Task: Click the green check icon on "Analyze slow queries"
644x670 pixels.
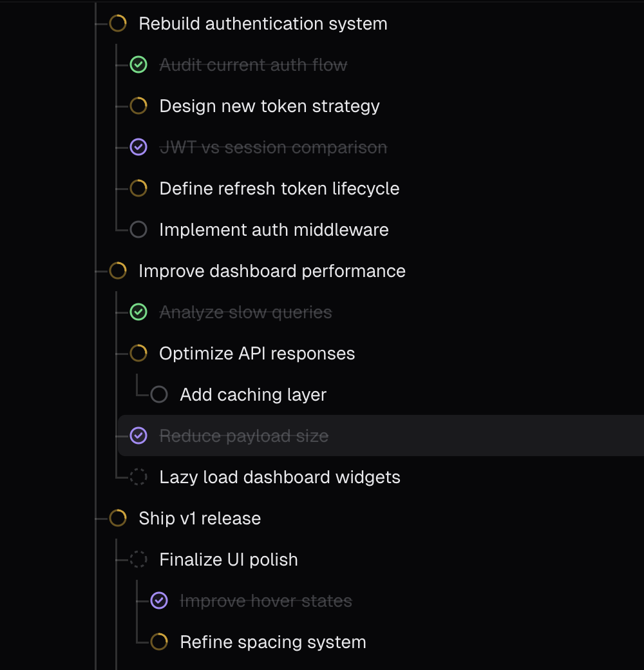Action: pyautogui.click(x=138, y=312)
